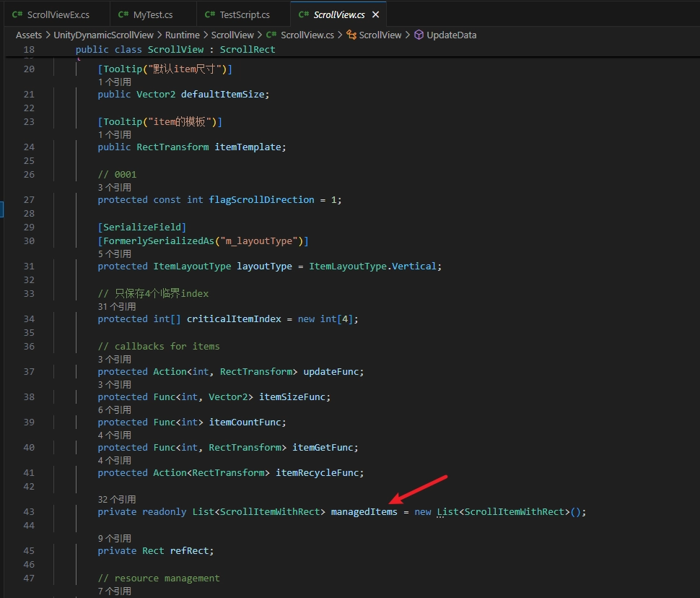This screenshot has width=700, height=598.
Task: Open references lens above itemTemplate
Action: click(x=115, y=135)
